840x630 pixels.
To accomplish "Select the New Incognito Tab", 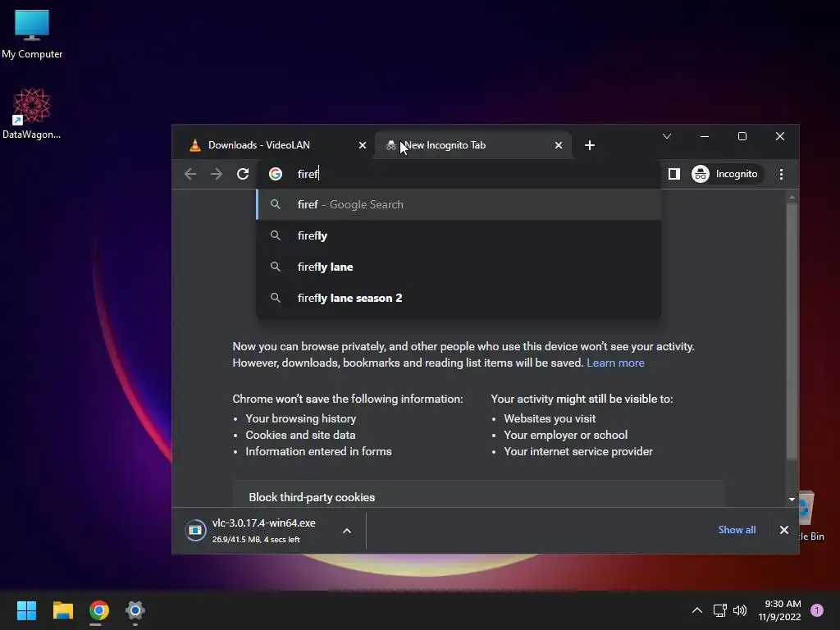I will point(472,145).
